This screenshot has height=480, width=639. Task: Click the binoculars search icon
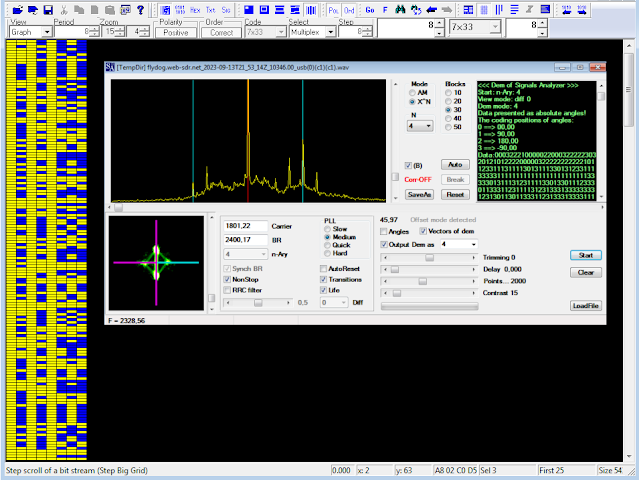coord(402,9)
